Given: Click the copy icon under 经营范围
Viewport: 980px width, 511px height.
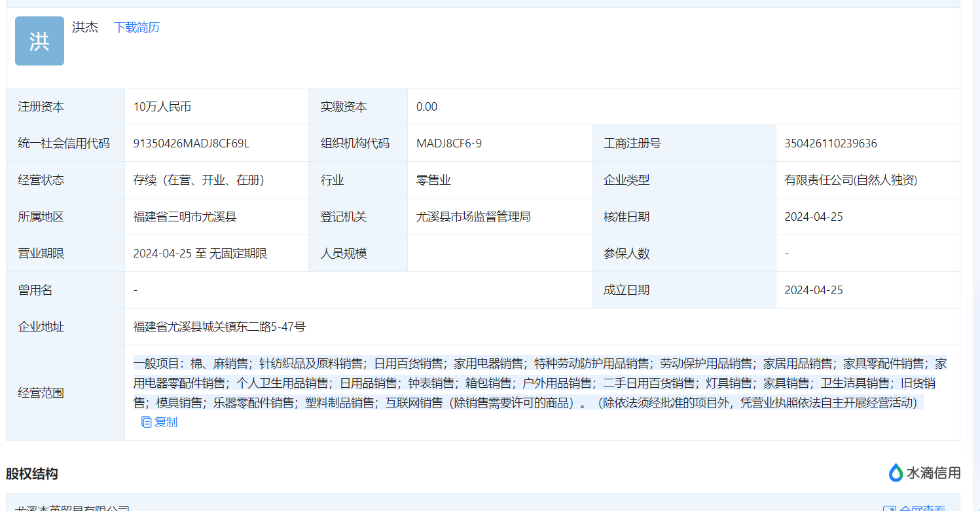Looking at the screenshot, I should (147, 423).
